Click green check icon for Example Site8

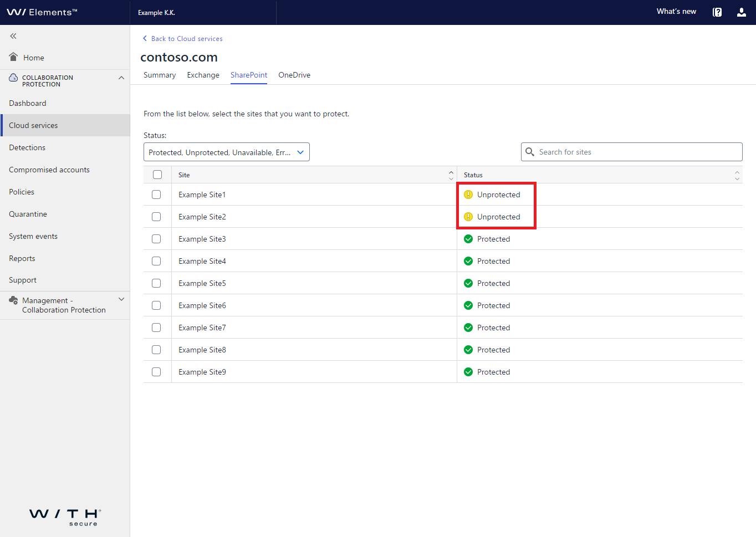(x=468, y=350)
